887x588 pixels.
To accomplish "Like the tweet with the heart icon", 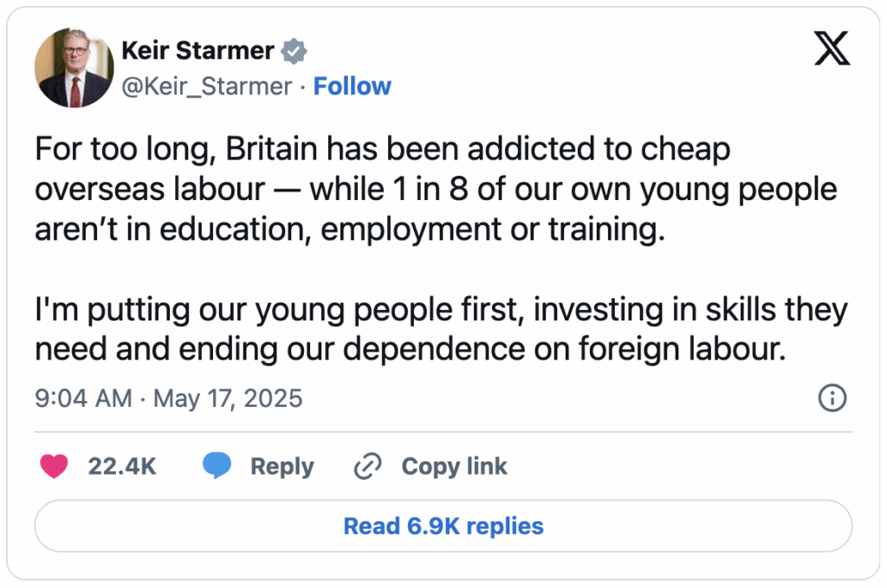I will click(55, 466).
